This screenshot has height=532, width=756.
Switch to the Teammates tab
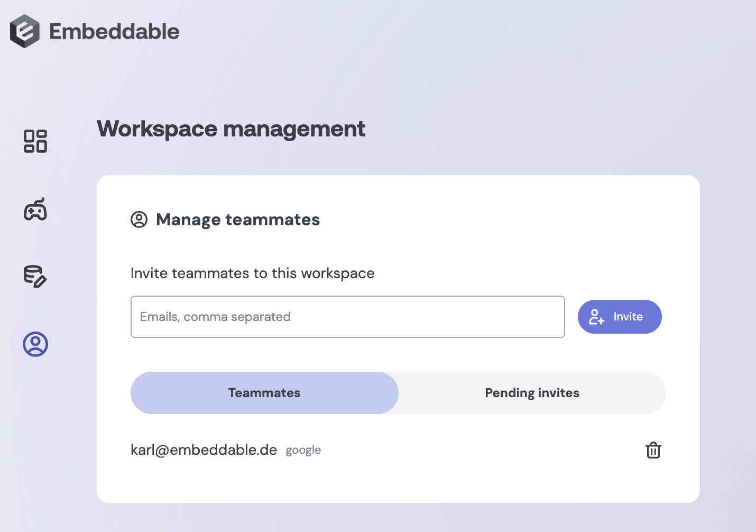tap(264, 393)
